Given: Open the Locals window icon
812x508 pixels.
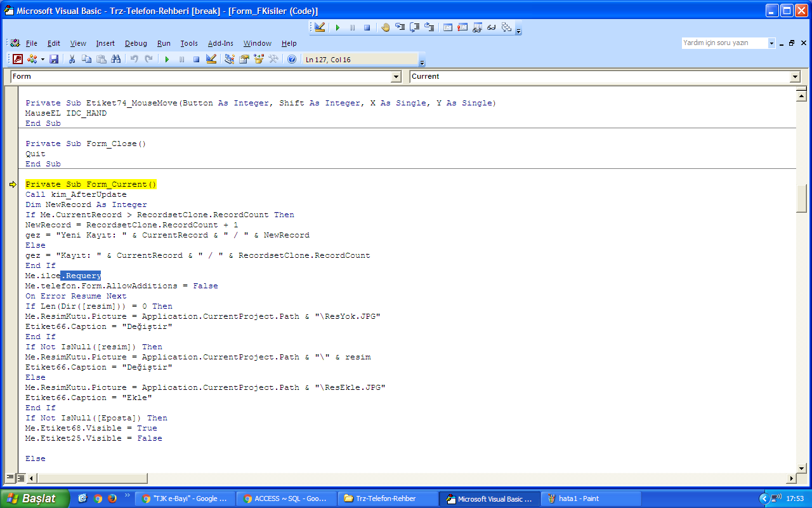Looking at the screenshot, I should pos(448,27).
